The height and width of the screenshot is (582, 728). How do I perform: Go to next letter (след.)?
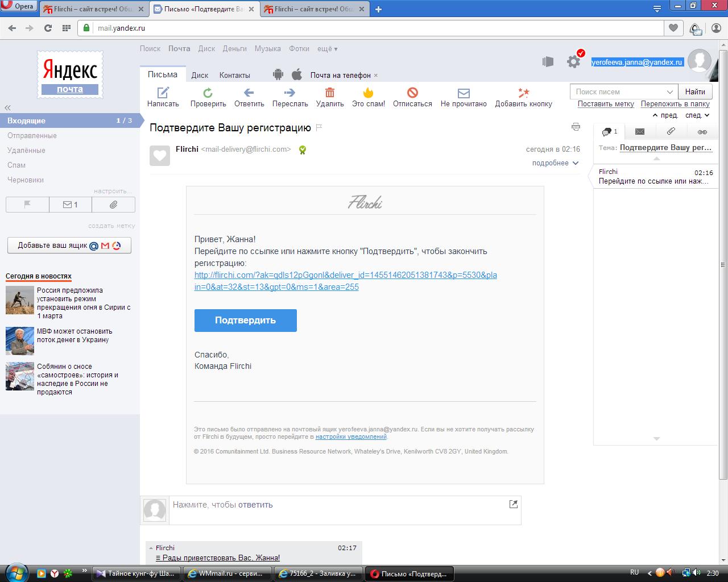point(697,115)
